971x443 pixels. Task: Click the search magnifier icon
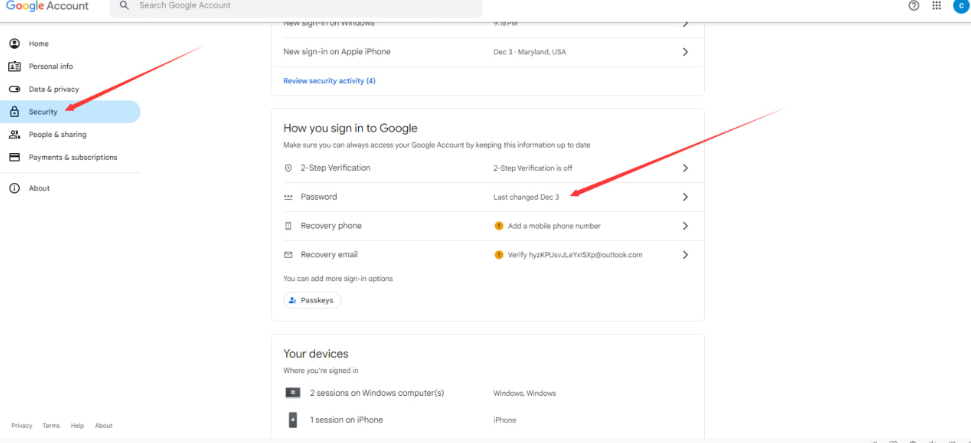coord(124,6)
